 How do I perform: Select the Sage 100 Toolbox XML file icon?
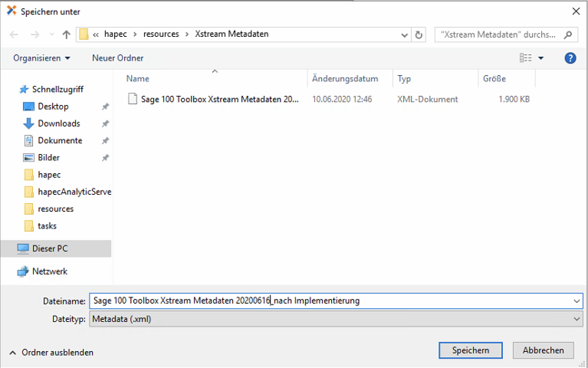[133, 99]
